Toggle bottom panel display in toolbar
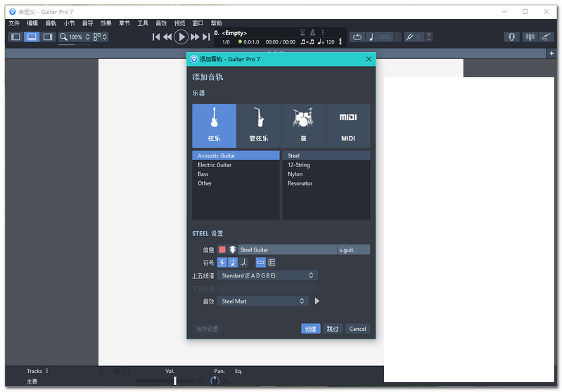This screenshot has width=562, height=392. point(32,37)
